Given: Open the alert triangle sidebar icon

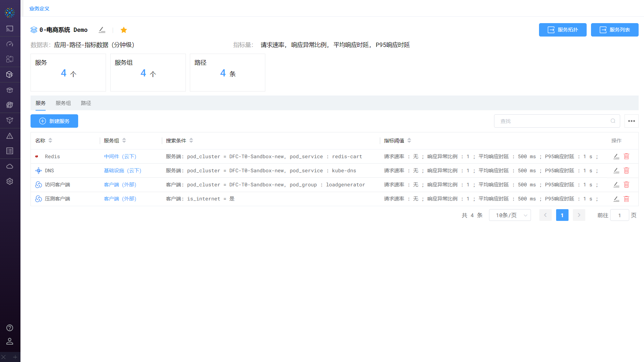Looking at the screenshot, I should tap(10, 136).
